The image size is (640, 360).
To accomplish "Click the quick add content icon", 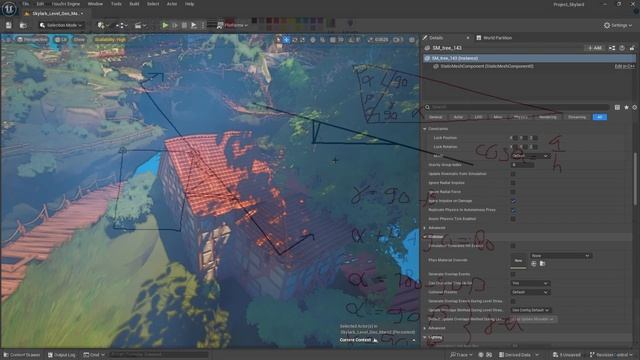I will point(102,25).
